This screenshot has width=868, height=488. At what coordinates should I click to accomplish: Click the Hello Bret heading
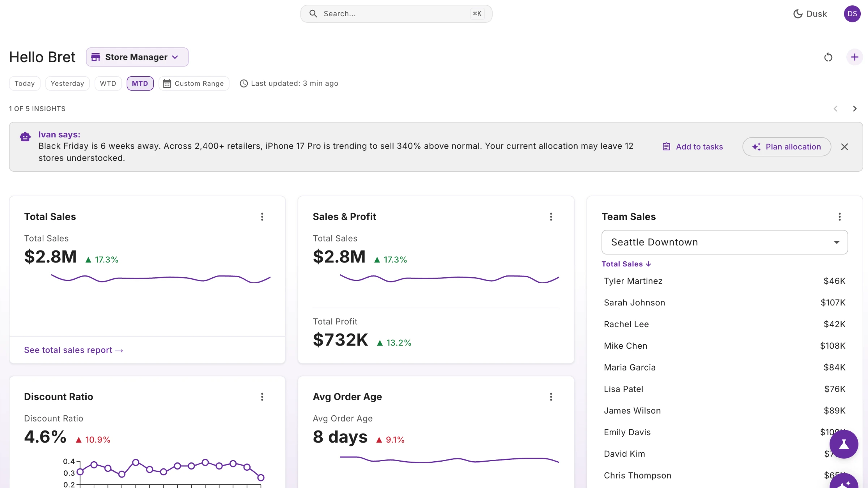[x=42, y=57]
